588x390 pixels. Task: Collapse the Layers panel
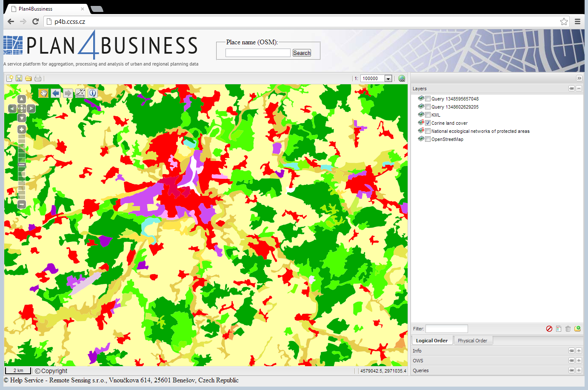(579, 89)
